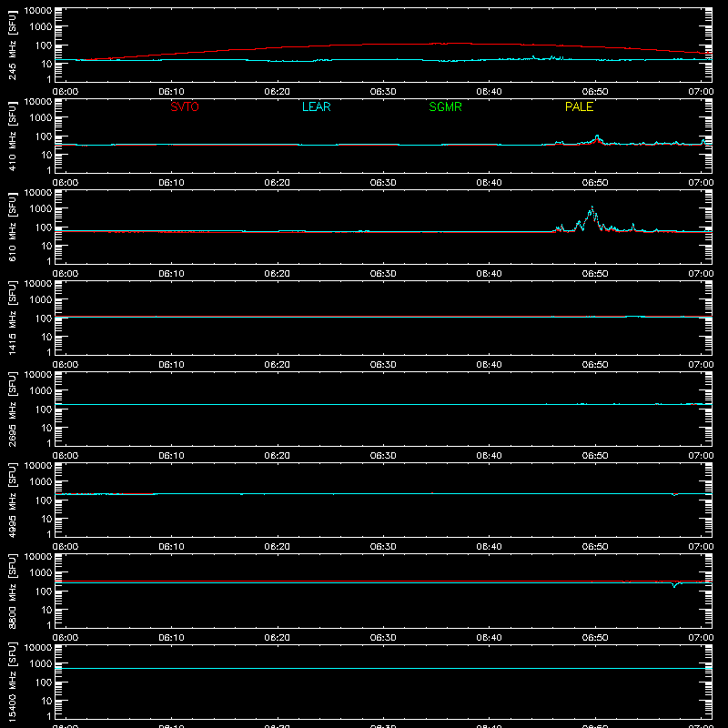Click the '1000' tick of the 2695 MHz panel
The image size is (728, 728).
click(41, 390)
